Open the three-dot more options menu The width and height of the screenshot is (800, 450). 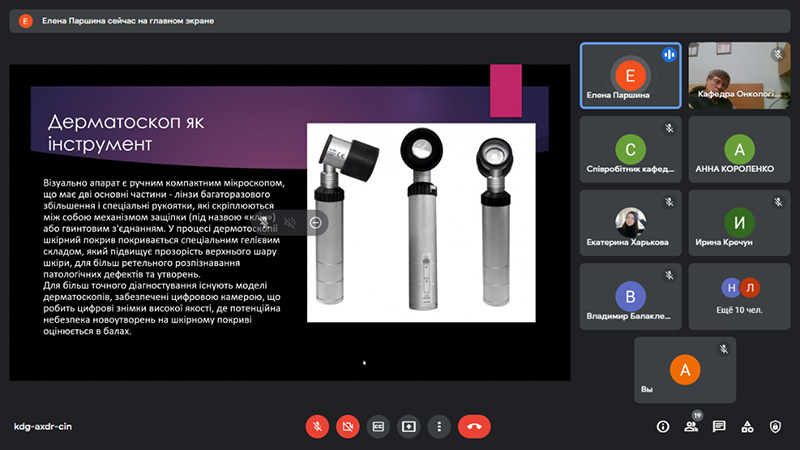pyautogui.click(x=439, y=426)
